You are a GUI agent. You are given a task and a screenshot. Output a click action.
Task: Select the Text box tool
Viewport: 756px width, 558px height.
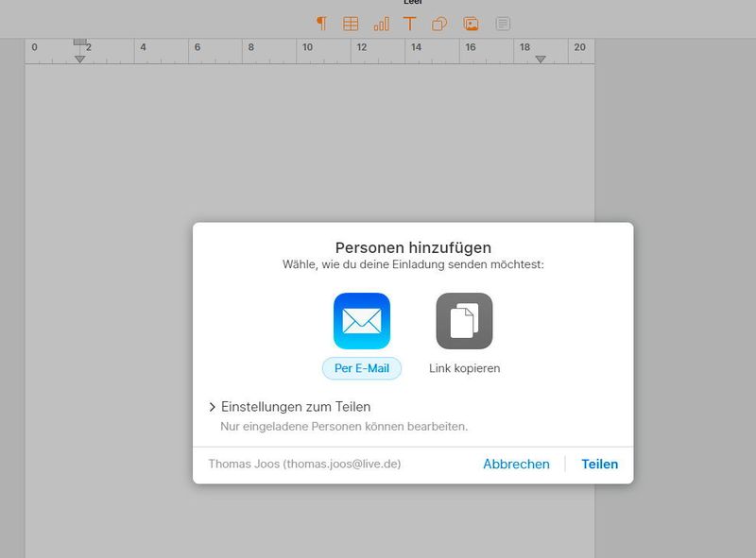[x=409, y=24]
